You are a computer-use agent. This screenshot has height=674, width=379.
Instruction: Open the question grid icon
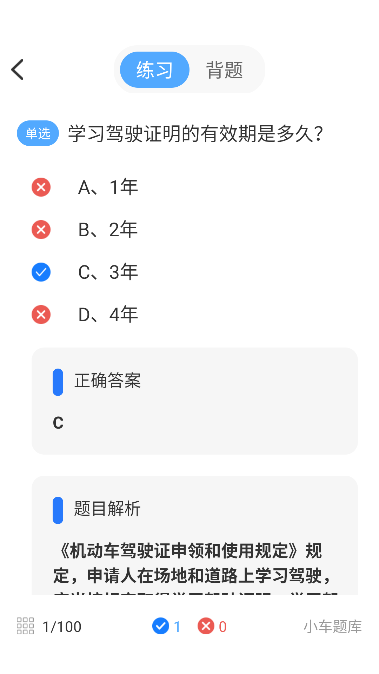coord(25,626)
